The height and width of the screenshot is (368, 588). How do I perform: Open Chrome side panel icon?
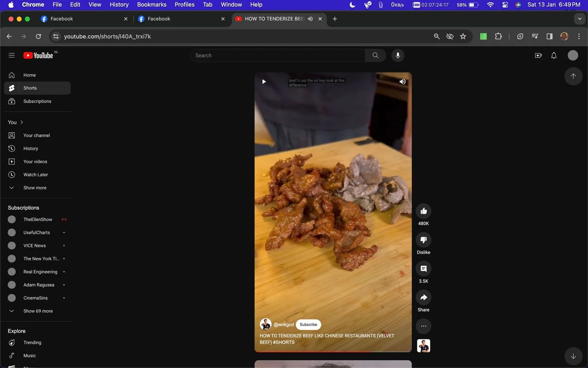click(x=549, y=36)
